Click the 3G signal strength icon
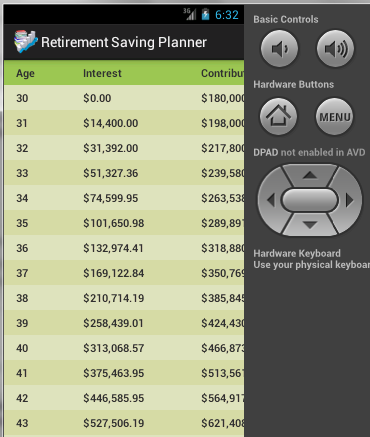This screenshot has width=370, height=437. click(x=190, y=14)
